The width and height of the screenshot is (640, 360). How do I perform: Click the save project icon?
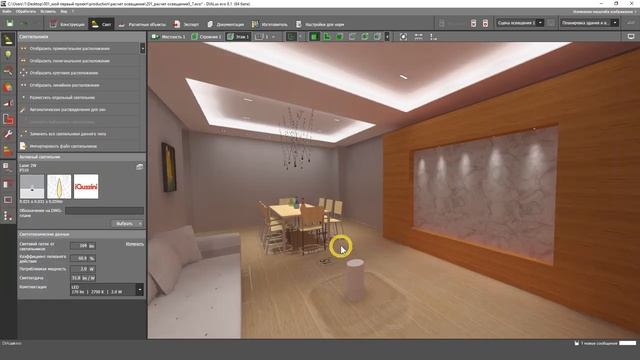click(x=9, y=24)
